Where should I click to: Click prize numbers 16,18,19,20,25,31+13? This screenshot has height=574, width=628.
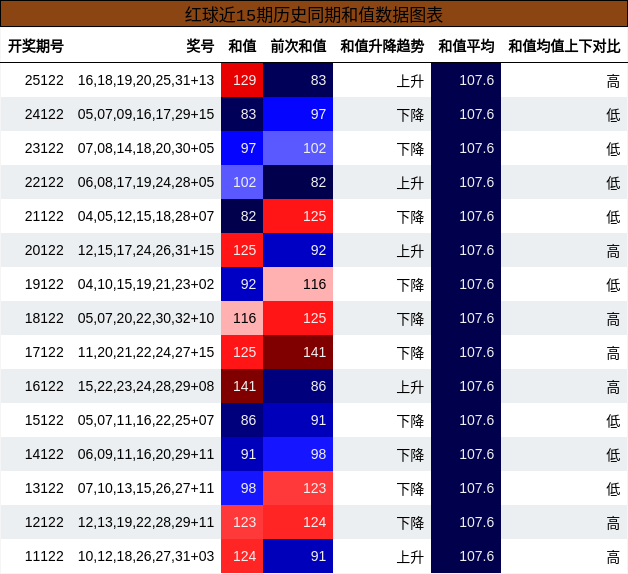pyautogui.click(x=146, y=80)
